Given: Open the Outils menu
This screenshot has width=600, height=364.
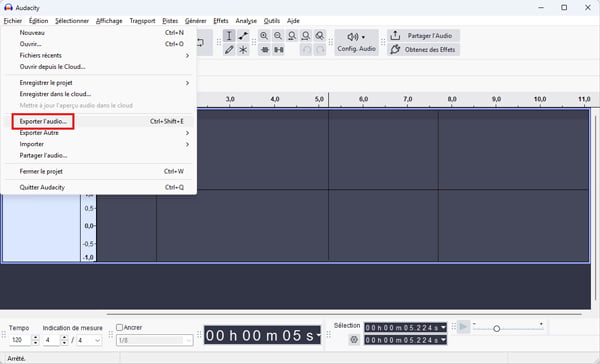Looking at the screenshot, I should 272,21.
